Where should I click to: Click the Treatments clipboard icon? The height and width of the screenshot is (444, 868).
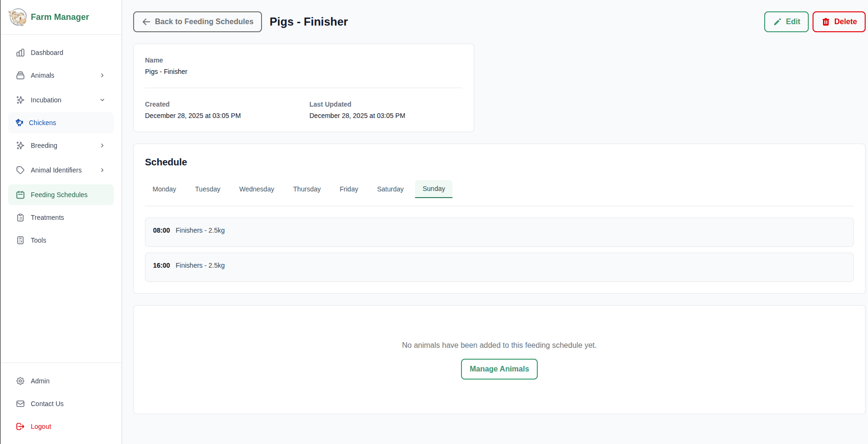pos(20,217)
